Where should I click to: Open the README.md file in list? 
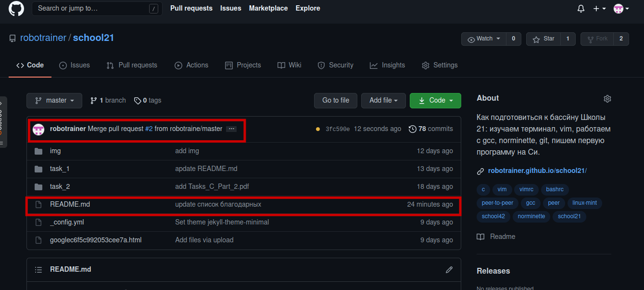point(70,204)
